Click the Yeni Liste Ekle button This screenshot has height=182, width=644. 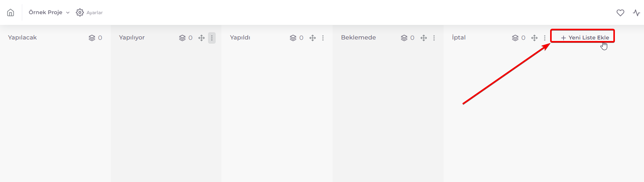(x=585, y=38)
